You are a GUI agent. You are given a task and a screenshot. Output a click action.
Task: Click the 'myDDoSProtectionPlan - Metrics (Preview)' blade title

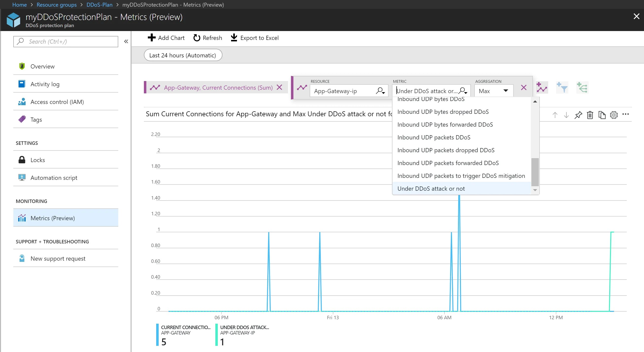[x=104, y=17]
